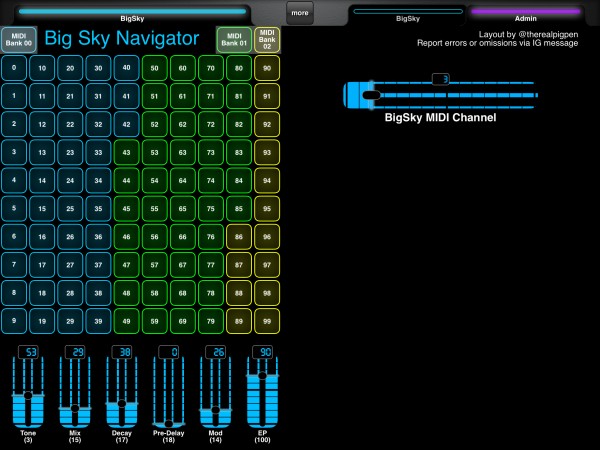Toggle MIDI Bank 01 button
Image resolution: width=600 pixels, height=450 pixels.
coord(234,39)
